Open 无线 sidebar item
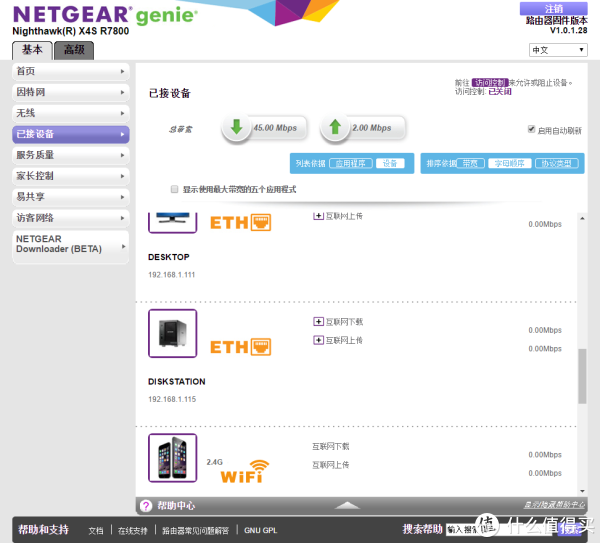Viewport: 600px width, 543px height. 71,113
